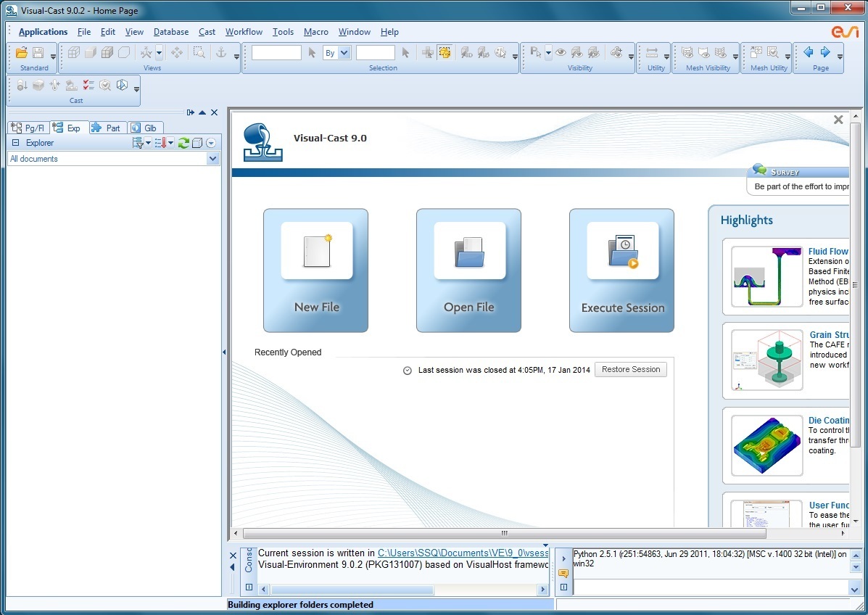This screenshot has height=615, width=868.
Task: Click the ESI logo in top-right corner
Action: point(845,32)
